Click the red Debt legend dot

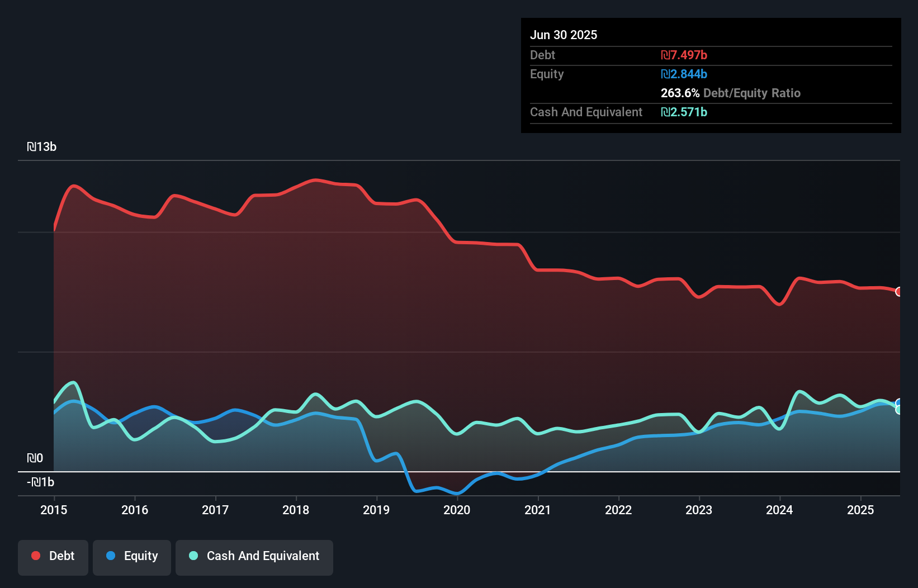click(35, 556)
